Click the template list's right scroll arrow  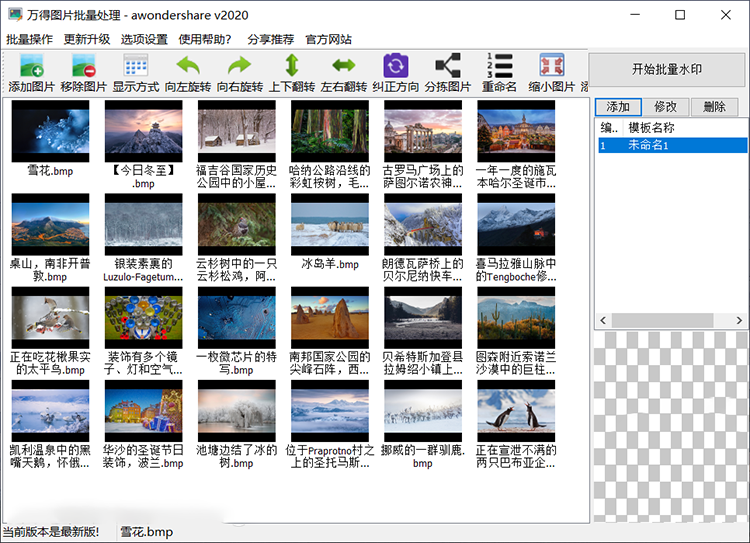pyautogui.click(x=740, y=321)
